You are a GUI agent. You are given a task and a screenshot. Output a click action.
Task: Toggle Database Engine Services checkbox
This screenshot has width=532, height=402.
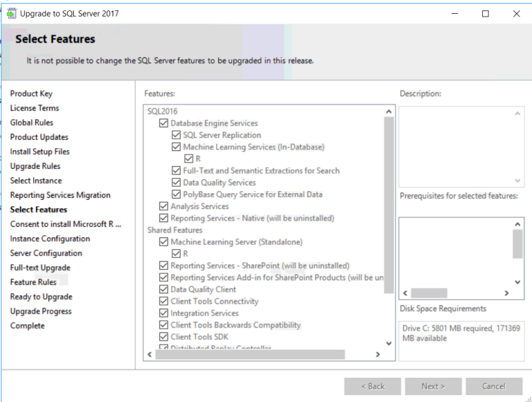tap(163, 123)
